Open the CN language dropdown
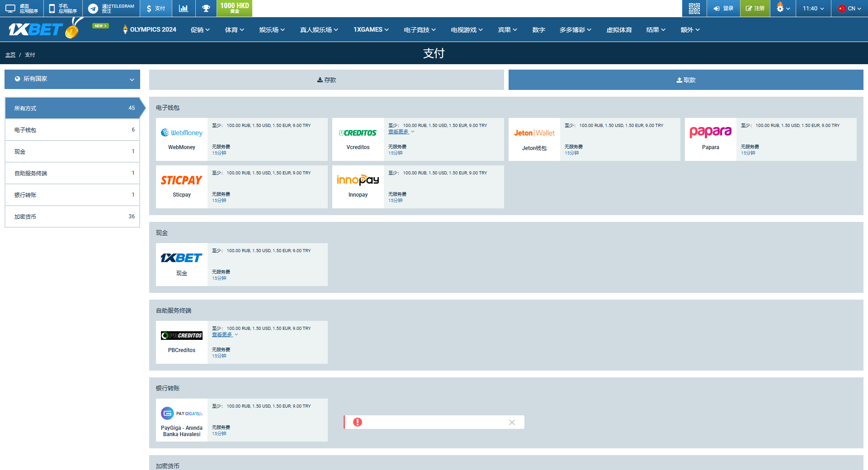Screen dimensions: 868x470 click(849, 9)
